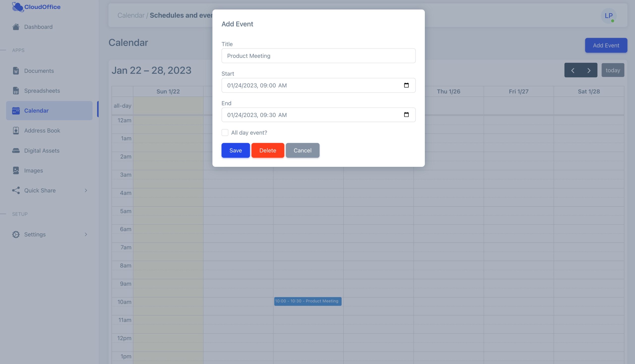Open End date calendar picker
The height and width of the screenshot is (364, 635).
click(x=406, y=115)
